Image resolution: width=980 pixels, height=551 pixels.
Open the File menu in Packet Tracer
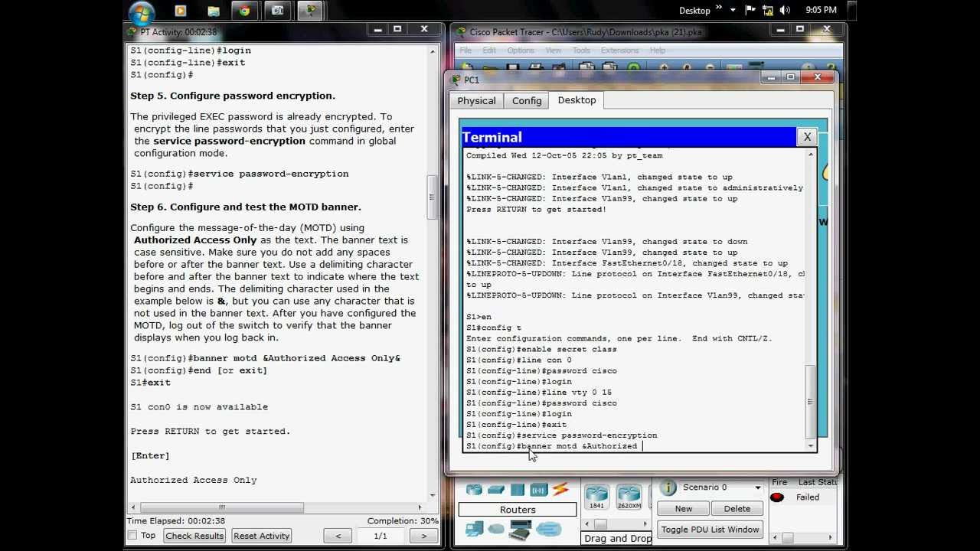[x=465, y=51]
